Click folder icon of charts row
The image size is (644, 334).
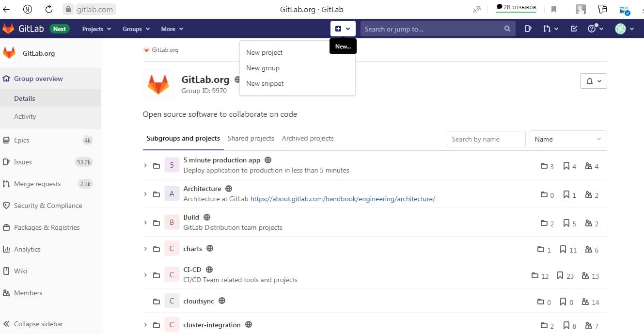coord(156,249)
